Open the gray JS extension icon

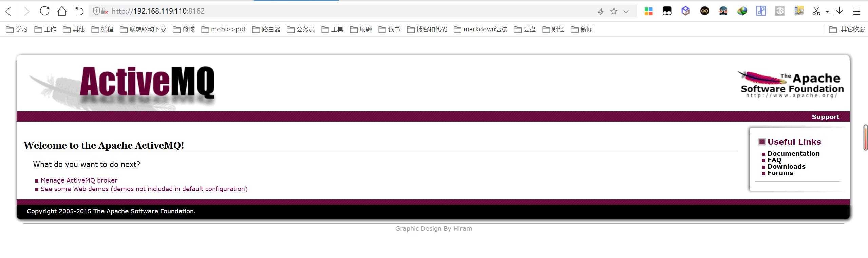pos(780,11)
